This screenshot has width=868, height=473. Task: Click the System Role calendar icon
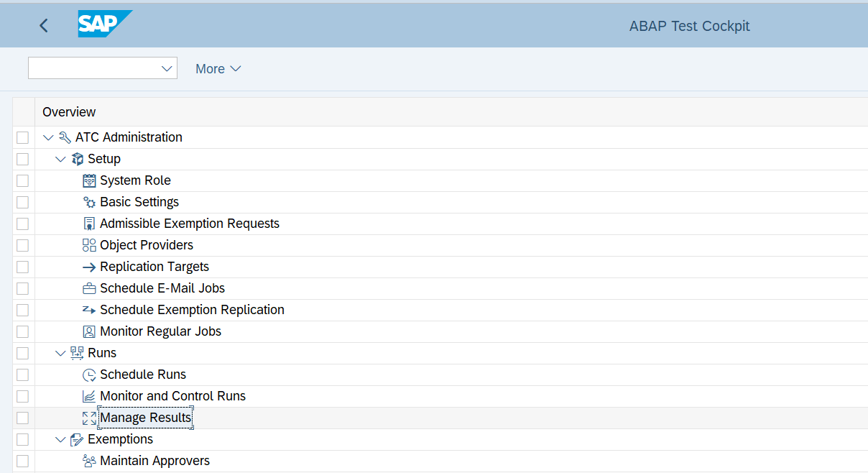[x=89, y=180]
